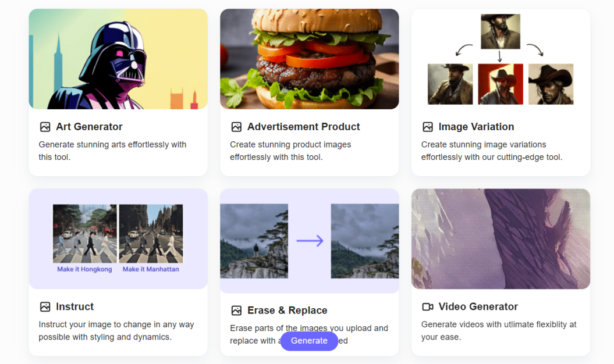
Task: Click the image icon beside Art Generator
Action: 45,127
